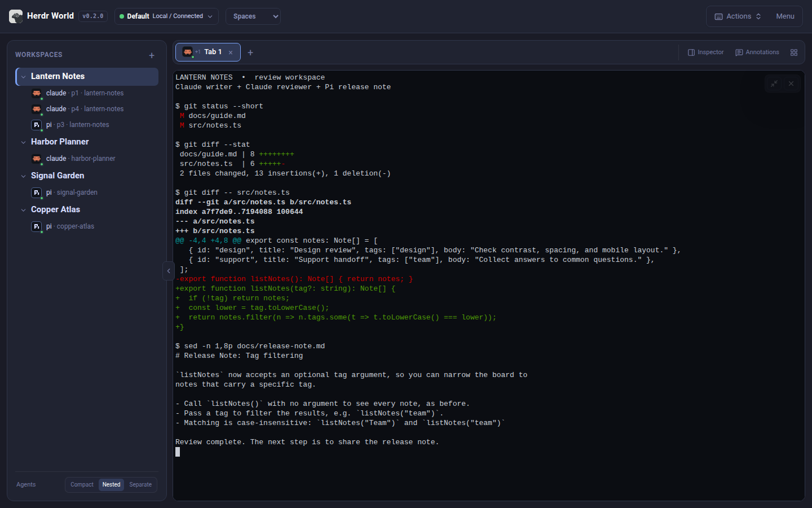Select Separate agents view
Screen dimensions: 812x508
tap(140, 485)
